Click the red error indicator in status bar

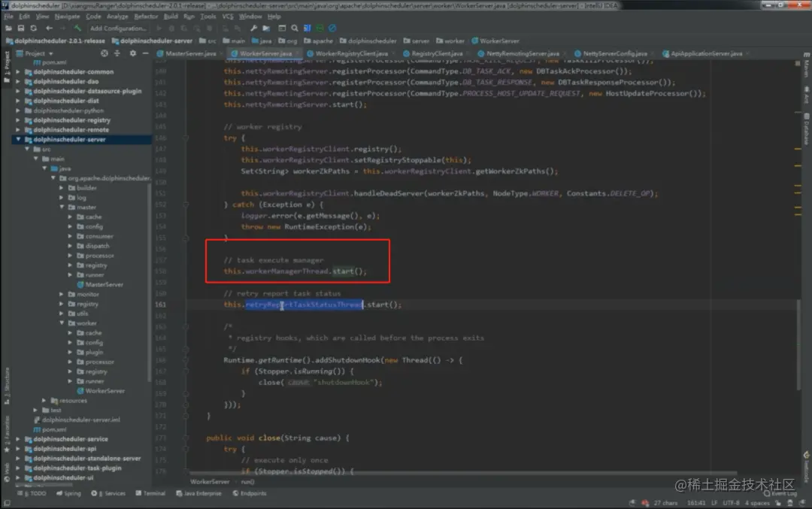(x=645, y=503)
